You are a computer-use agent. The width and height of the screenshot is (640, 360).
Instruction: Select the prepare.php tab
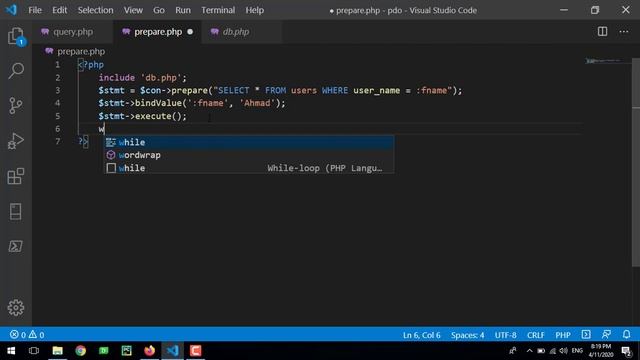pos(158,32)
